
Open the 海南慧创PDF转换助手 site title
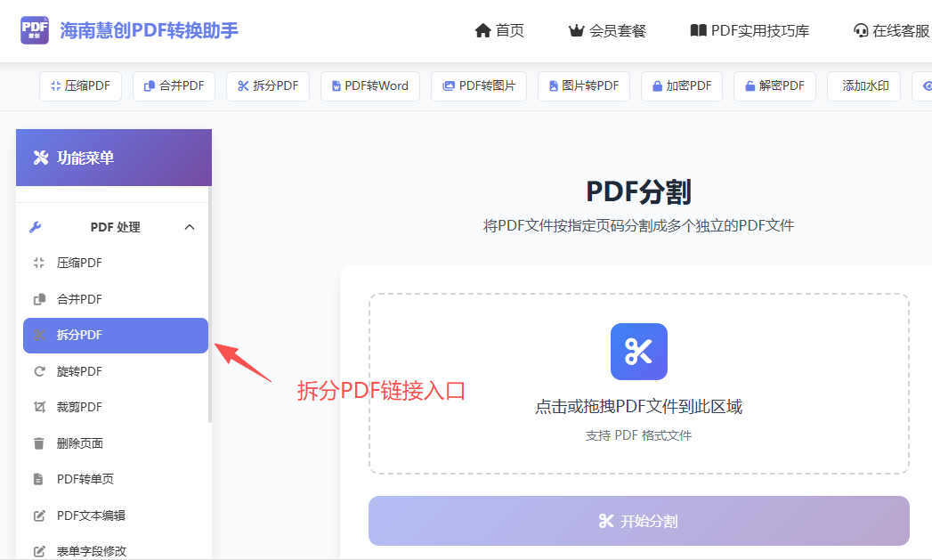point(149,30)
